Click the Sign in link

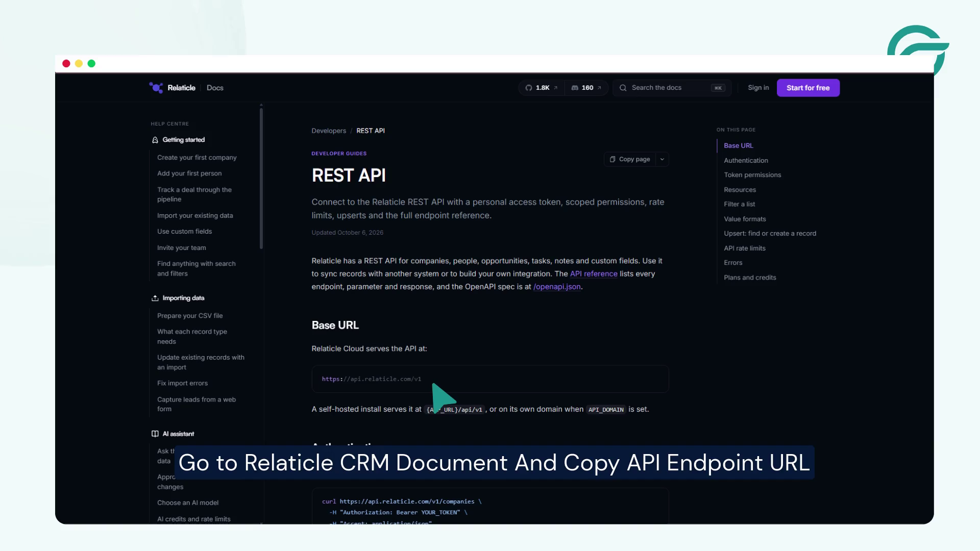click(x=758, y=88)
